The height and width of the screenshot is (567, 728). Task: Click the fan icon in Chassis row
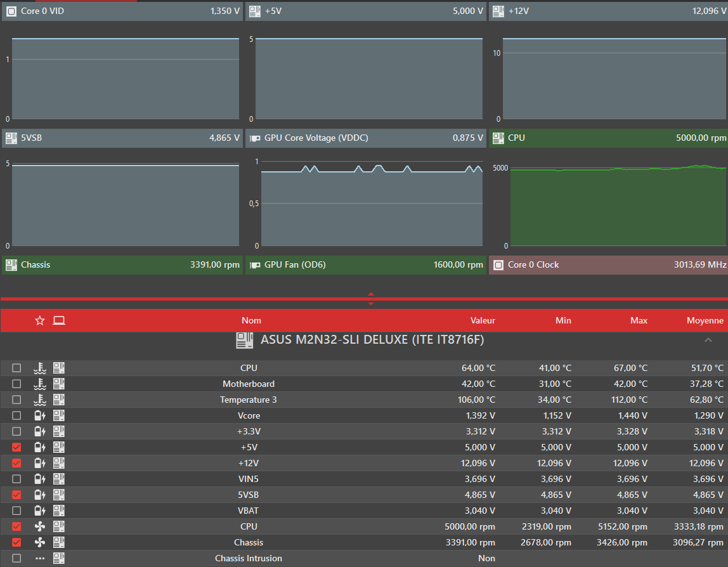[40, 542]
